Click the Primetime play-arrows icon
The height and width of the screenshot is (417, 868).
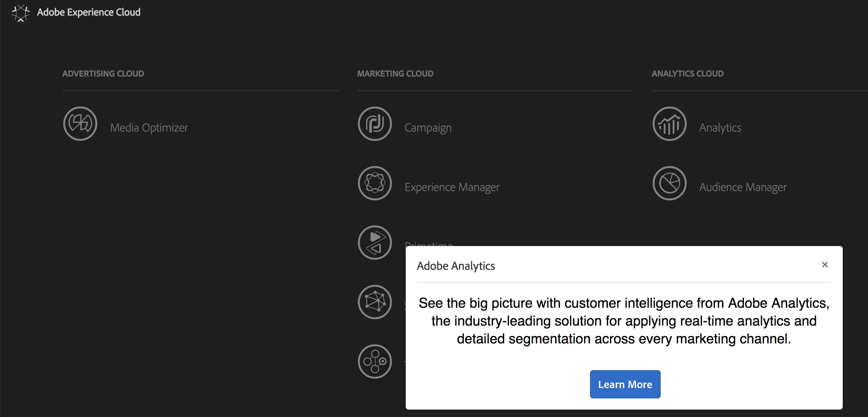(375, 243)
